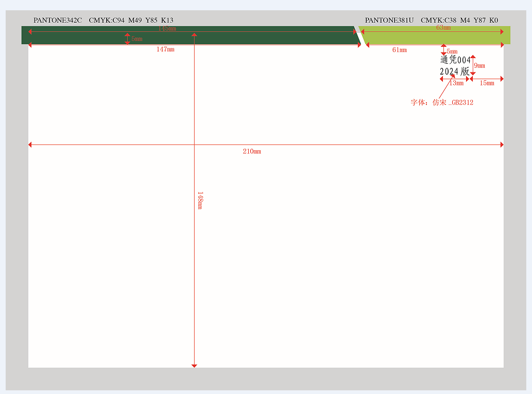Select the 2024版 text
Image resolution: width=532 pixels, height=394 pixels.
pyautogui.click(x=454, y=72)
